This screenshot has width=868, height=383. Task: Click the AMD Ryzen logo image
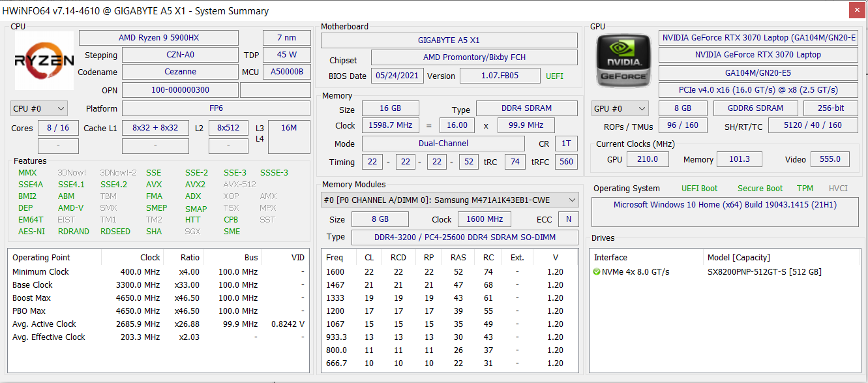pos(44,61)
